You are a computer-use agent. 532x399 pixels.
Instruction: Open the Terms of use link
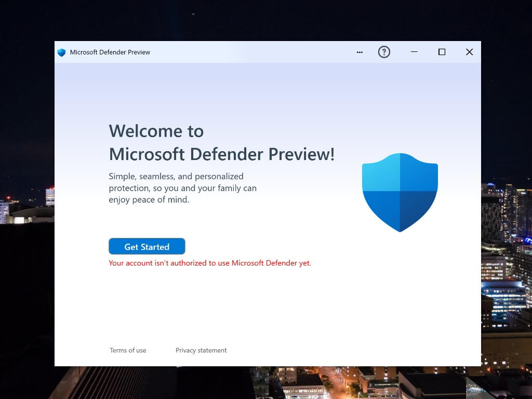click(x=128, y=350)
